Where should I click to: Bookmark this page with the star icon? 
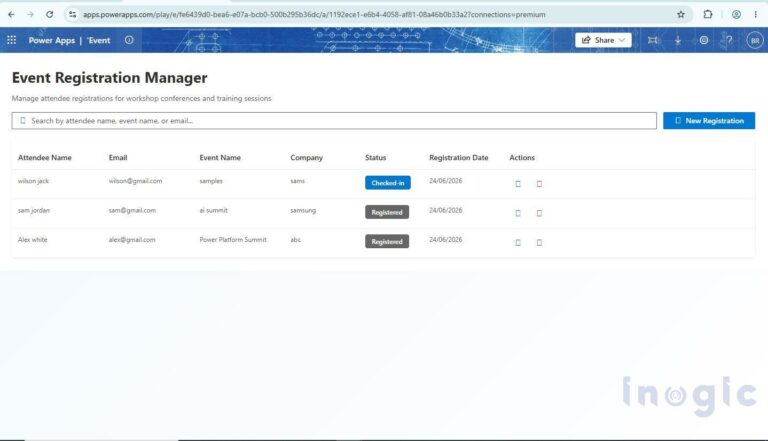[681, 15]
